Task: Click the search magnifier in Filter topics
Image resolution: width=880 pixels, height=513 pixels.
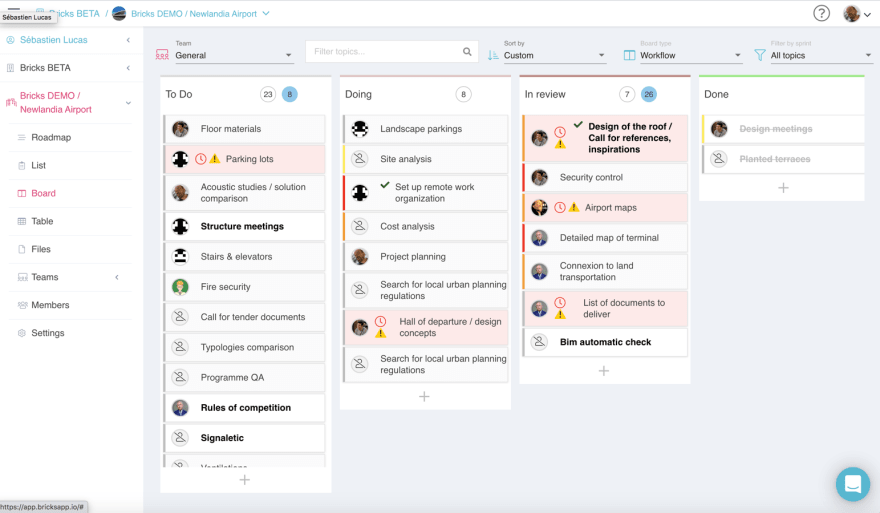Action: [x=467, y=52]
